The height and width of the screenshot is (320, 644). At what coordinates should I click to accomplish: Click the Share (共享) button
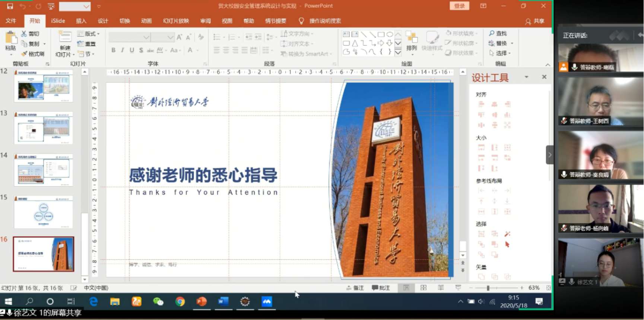(x=535, y=21)
